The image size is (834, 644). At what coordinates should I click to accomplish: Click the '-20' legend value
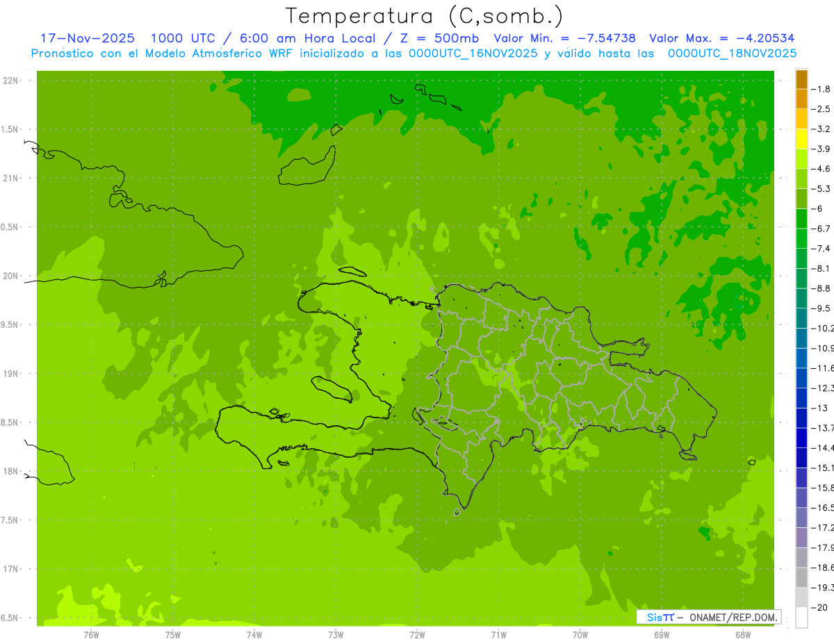(x=819, y=607)
